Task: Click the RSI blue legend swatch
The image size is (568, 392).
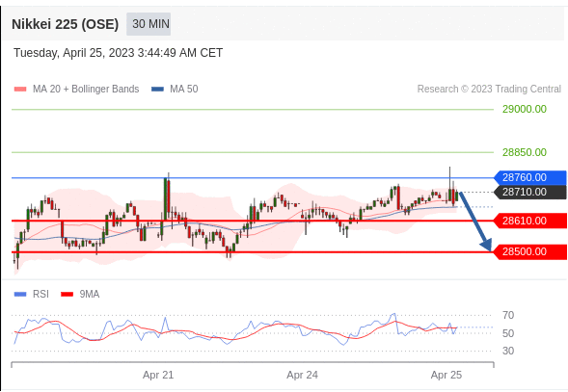Action: coord(20,295)
